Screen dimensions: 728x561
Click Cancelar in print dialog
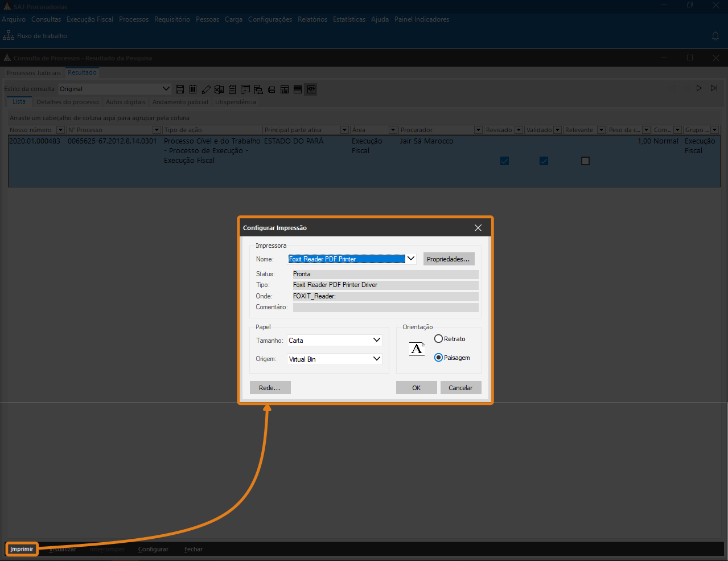(x=460, y=388)
